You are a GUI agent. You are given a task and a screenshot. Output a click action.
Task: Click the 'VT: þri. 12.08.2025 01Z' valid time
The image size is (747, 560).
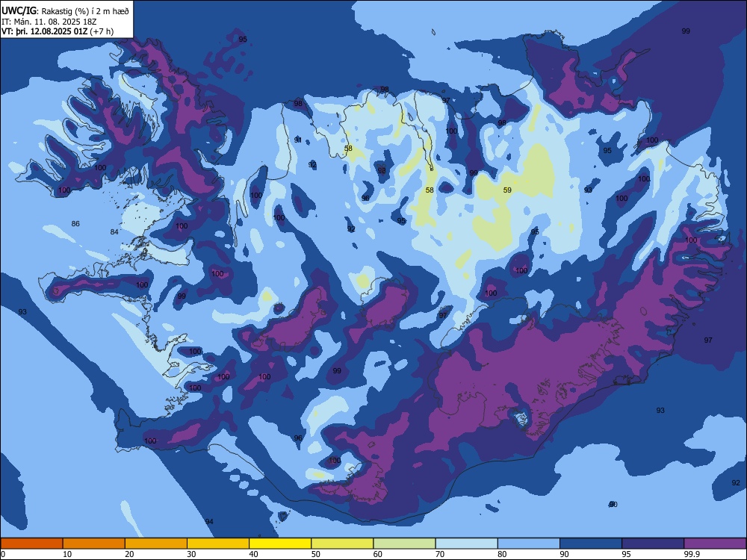tap(44, 31)
